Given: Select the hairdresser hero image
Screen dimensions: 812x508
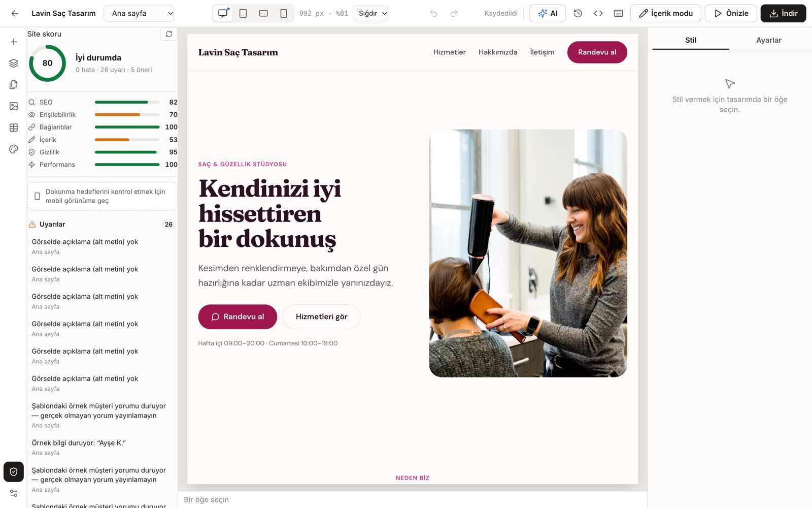Looking at the screenshot, I should [x=528, y=253].
